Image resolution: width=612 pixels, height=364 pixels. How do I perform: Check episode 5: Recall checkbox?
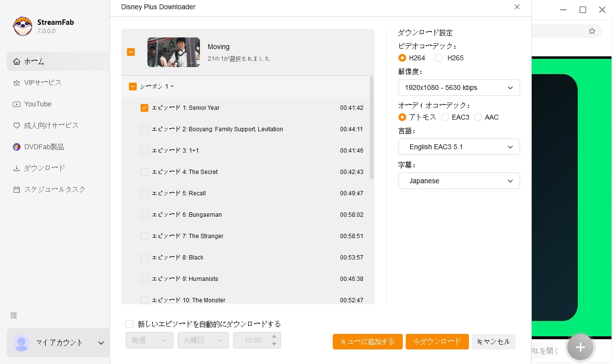(x=144, y=193)
